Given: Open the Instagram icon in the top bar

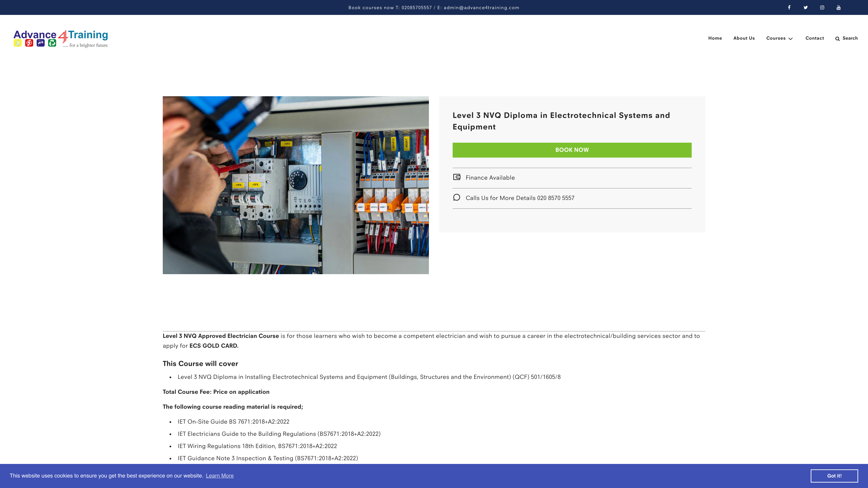Looking at the screenshot, I should (822, 7).
